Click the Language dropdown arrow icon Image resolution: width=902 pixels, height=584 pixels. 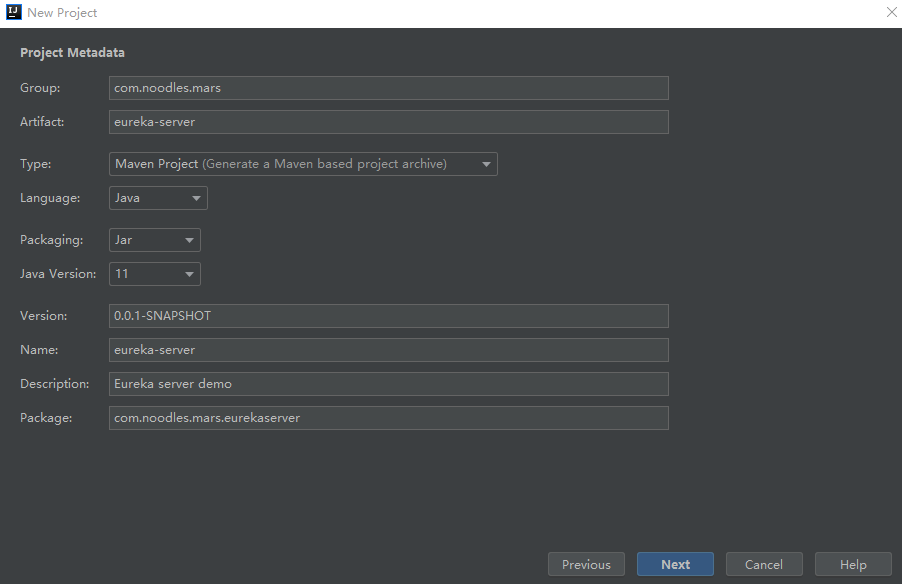(196, 198)
